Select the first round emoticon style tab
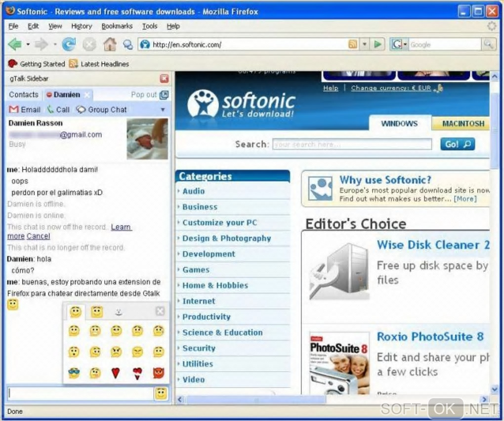Image resolution: width=504 pixels, height=421 pixels. point(76,312)
